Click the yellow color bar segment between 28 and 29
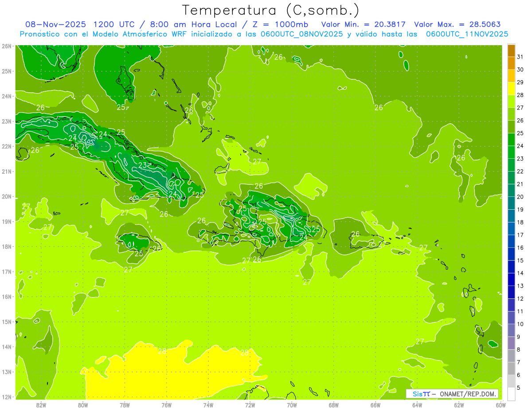Screen dimensions: 532x411 click(511, 89)
